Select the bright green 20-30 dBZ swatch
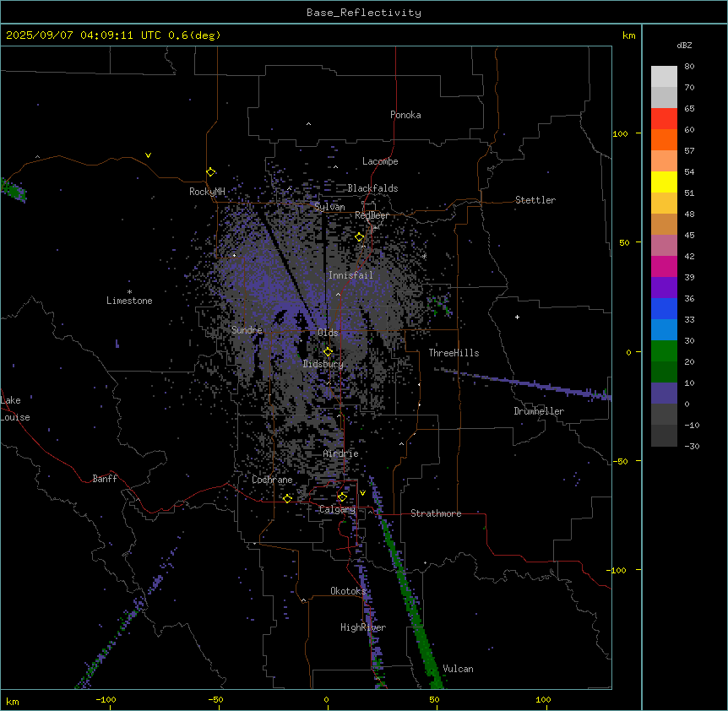 pos(664,351)
